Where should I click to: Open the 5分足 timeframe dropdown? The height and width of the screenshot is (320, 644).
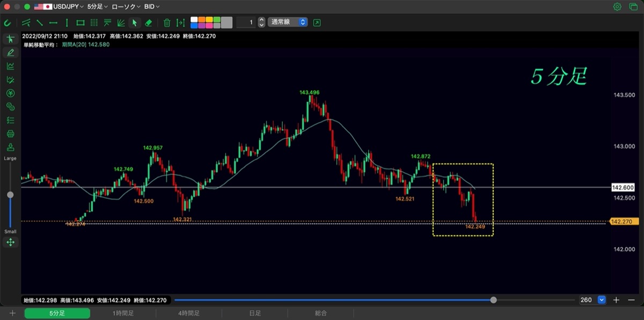97,6
